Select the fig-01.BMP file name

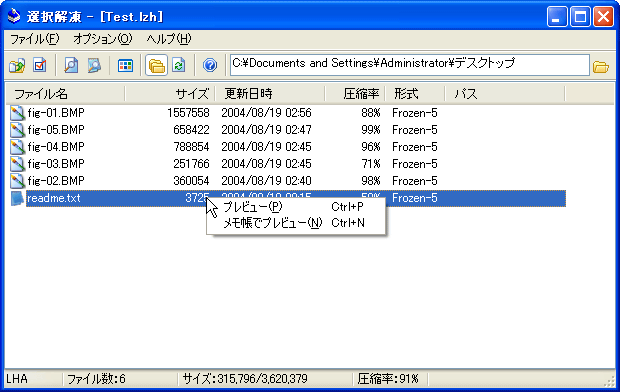pos(56,113)
